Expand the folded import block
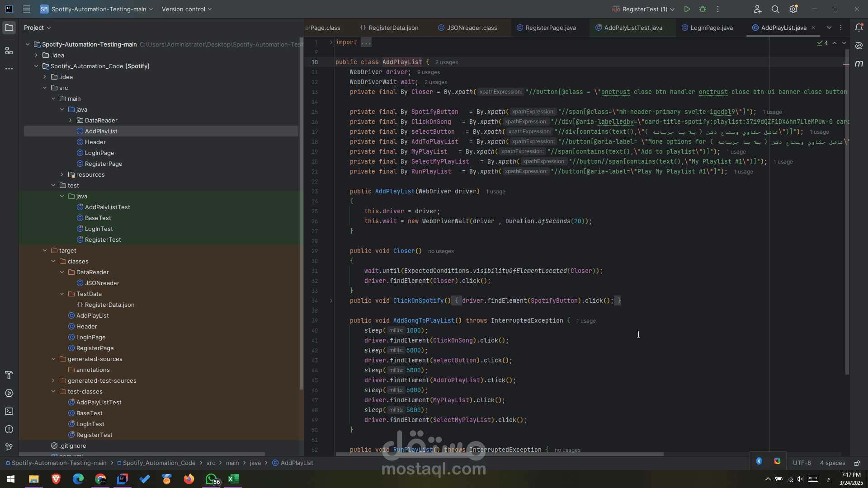The image size is (868, 488). 331,42
